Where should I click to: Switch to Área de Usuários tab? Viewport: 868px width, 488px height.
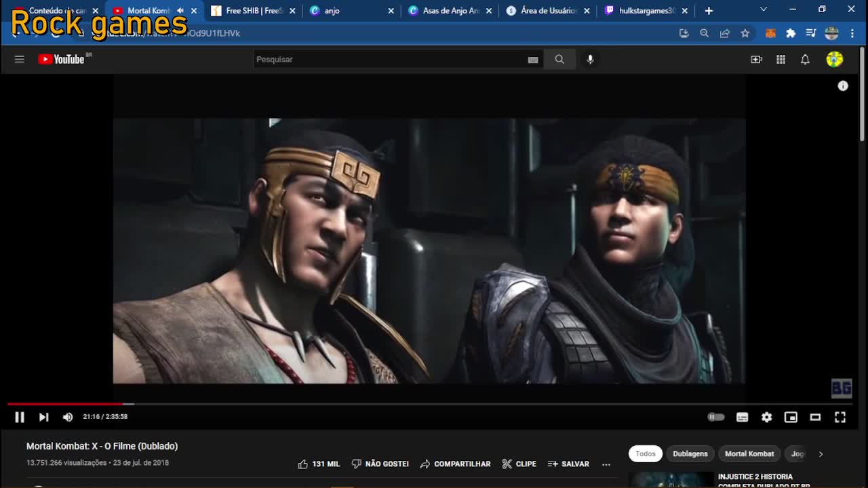pyautogui.click(x=549, y=11)
